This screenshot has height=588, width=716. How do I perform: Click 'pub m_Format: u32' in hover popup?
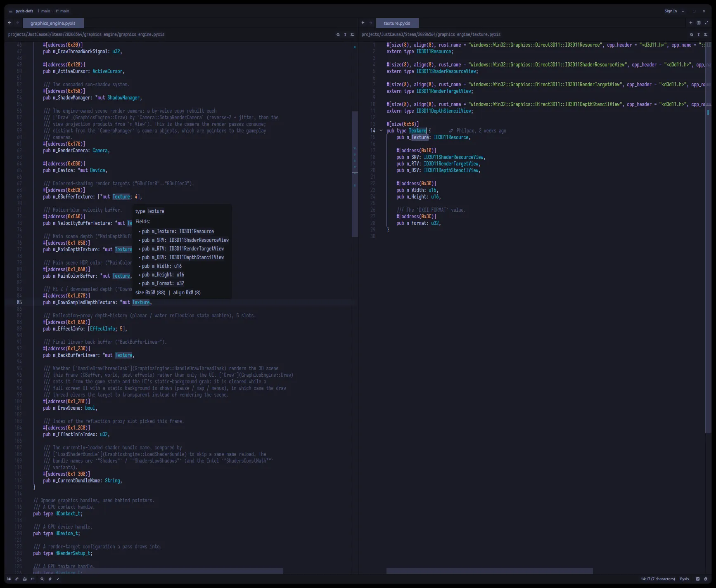[x=163, y=283]
